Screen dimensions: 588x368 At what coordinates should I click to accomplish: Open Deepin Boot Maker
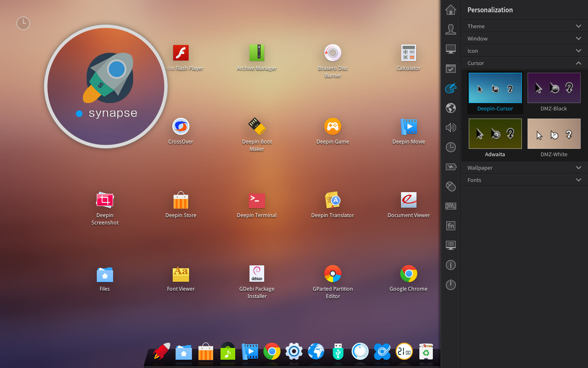[257, 126]
